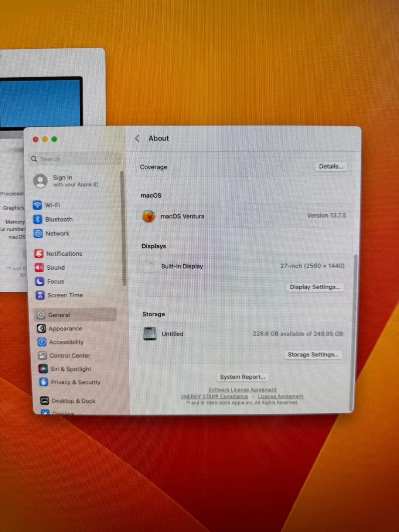Open the Software License Agreement link
399x532 pixels.
pos(242,390)
